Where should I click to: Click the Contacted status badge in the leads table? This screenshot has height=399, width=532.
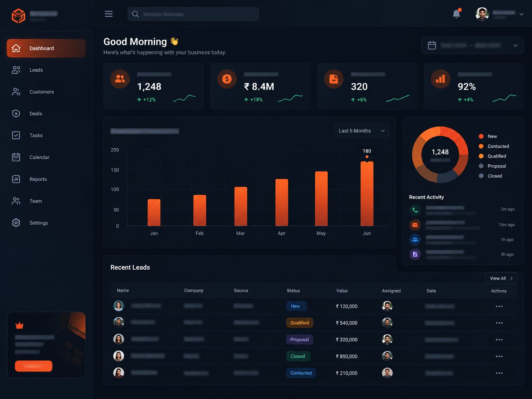pyautogui.click(x=301, y=373)
